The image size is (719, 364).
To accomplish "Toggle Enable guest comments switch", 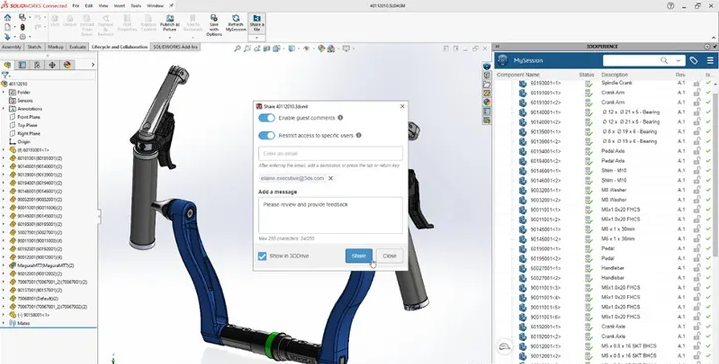I will point(266,118).
